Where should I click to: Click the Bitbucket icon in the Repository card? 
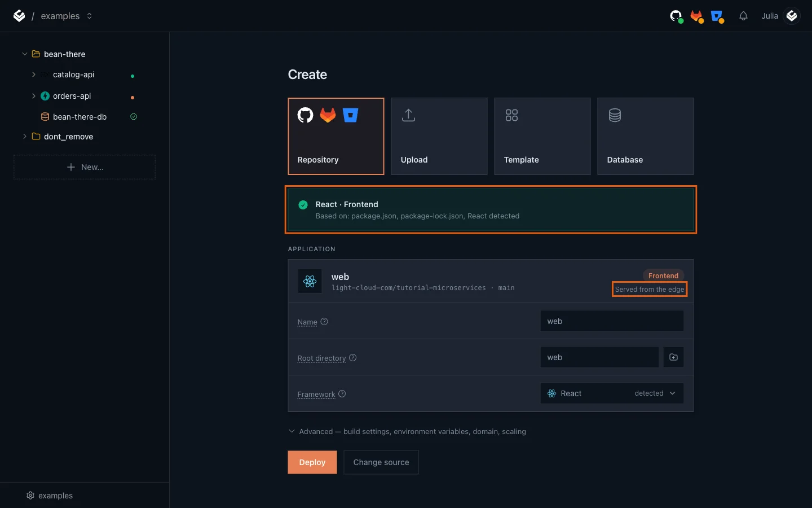pyautogui.click(x=350, y=115)
